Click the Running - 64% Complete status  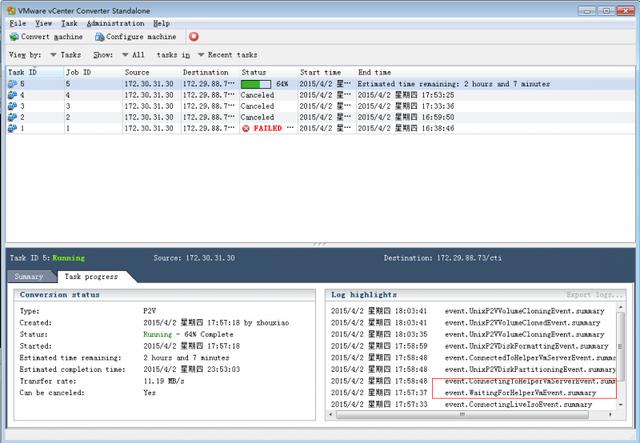(x=188, y=334)
